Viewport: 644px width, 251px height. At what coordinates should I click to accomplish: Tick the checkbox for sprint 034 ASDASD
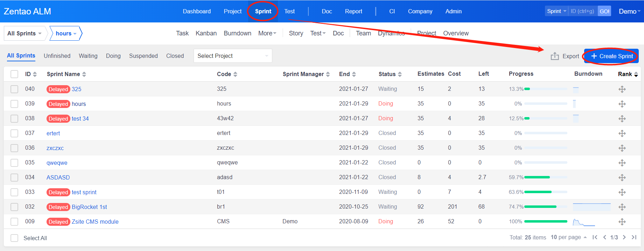(14, 178)
